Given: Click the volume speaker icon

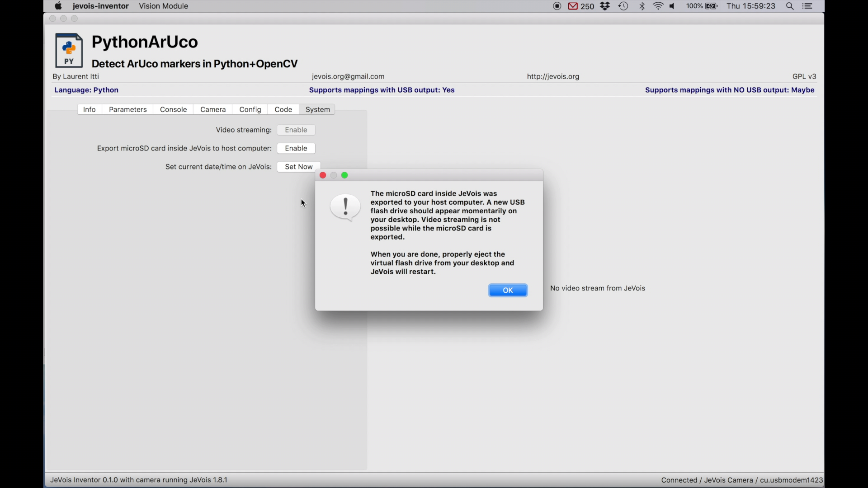Looking at the screenshot, I should 673,6.
